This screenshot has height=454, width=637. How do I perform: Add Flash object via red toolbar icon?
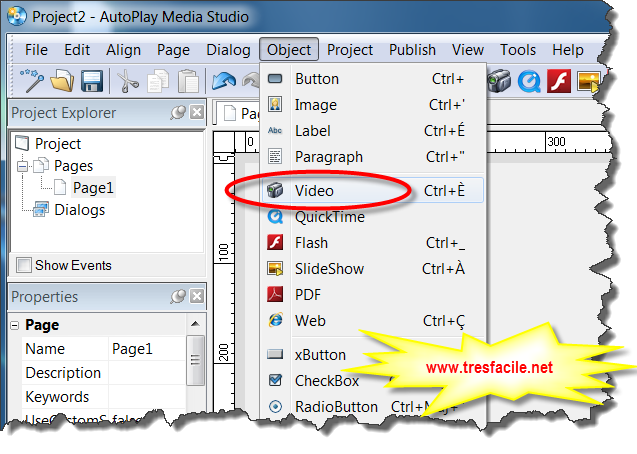click(x=559, y=81)
